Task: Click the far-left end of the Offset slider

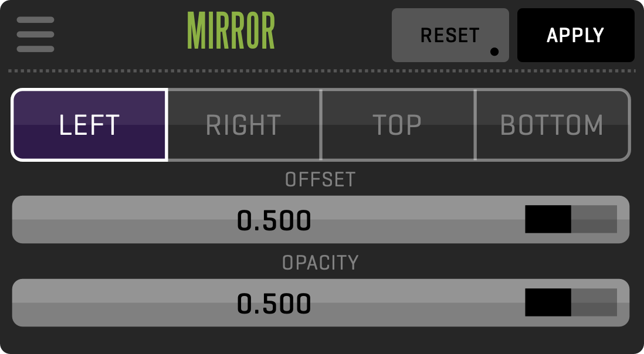Action: click(x=19, y=220)
